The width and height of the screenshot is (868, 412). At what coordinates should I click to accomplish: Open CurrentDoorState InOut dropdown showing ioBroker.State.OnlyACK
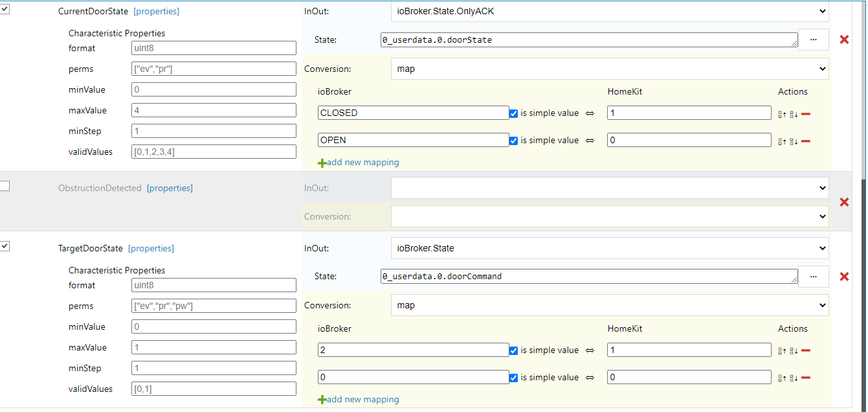[610, 11]
